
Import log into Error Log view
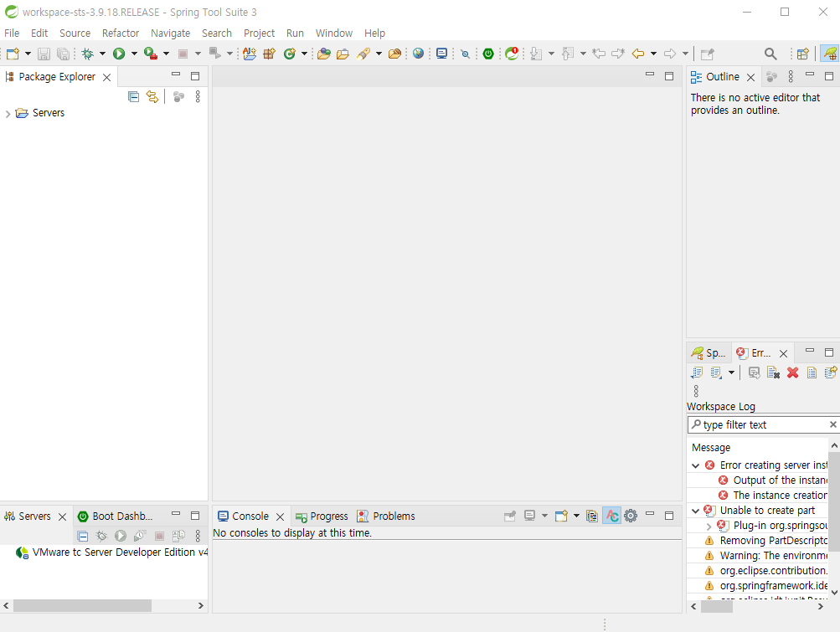pos(716,373)
